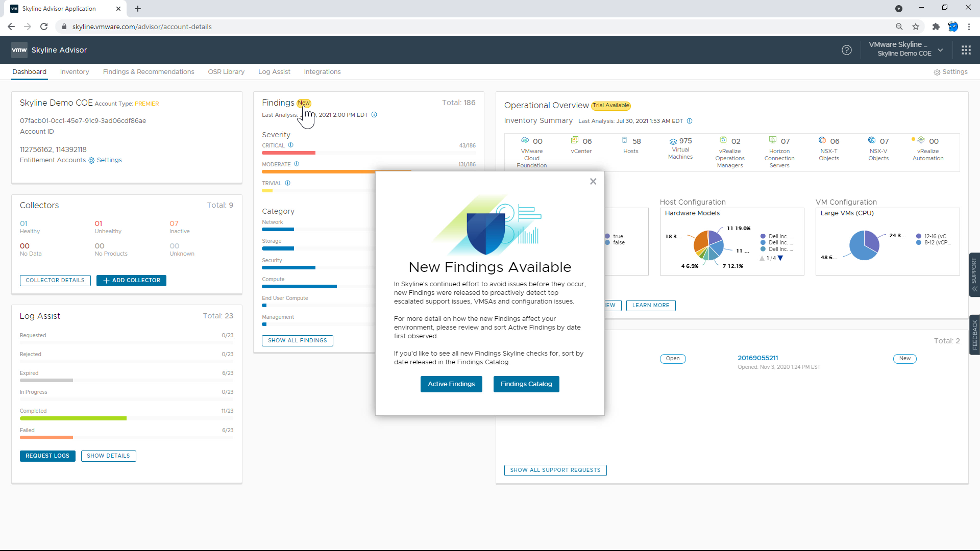Click info icon next to CRITICAL severity

[290, 145]
